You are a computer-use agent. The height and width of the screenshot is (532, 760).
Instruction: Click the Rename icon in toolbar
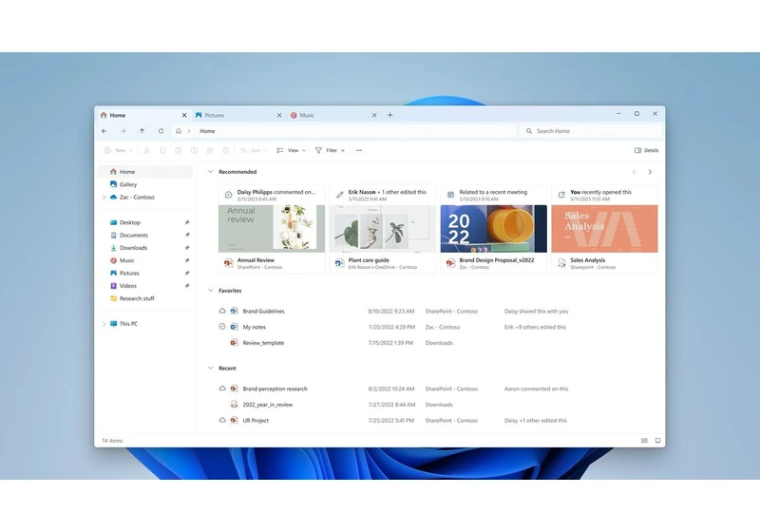click(194, 150)
